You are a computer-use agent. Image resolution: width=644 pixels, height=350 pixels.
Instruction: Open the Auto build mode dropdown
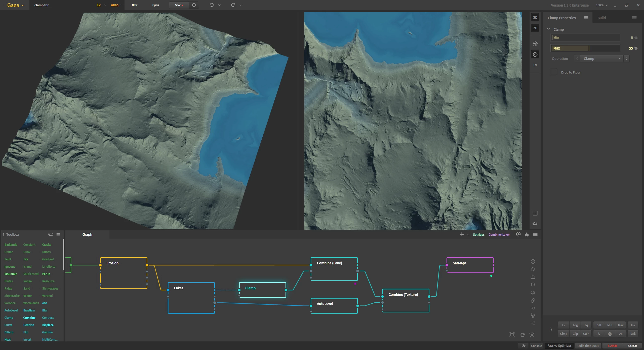[116, 5]
